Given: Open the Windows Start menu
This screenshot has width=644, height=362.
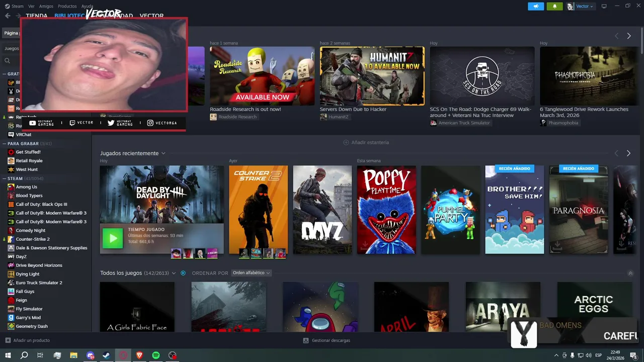Looking at the screenshot, I should pos(8,355).
